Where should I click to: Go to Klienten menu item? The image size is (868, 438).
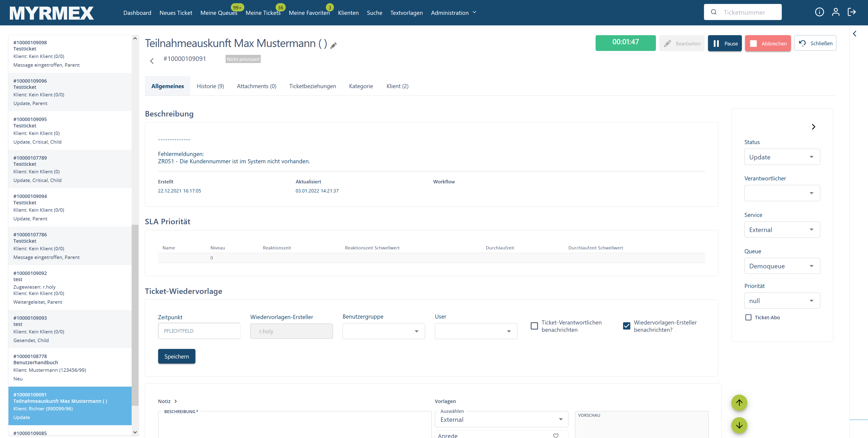point(348,13)
